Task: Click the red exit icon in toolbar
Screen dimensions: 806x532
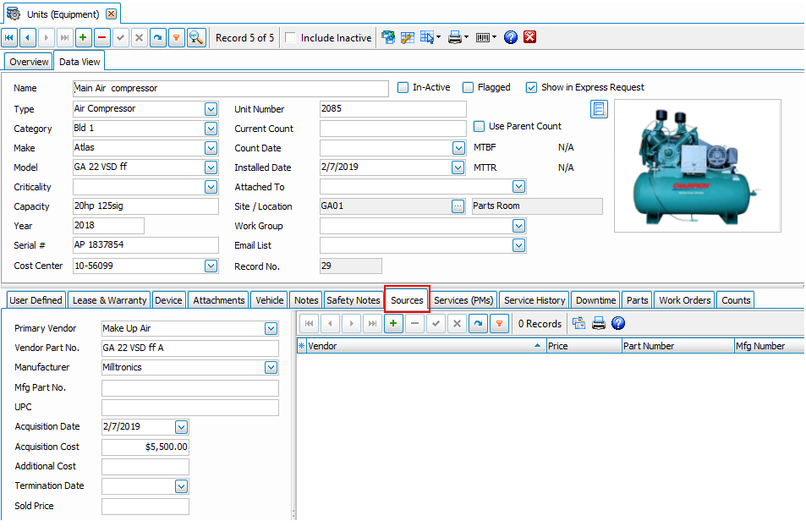Action: [x=530, y=37]
